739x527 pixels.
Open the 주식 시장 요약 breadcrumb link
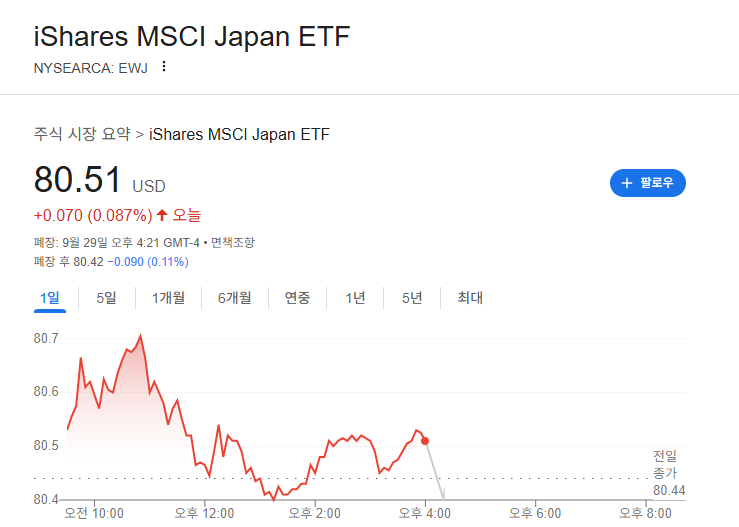click(x=82, y=134)
